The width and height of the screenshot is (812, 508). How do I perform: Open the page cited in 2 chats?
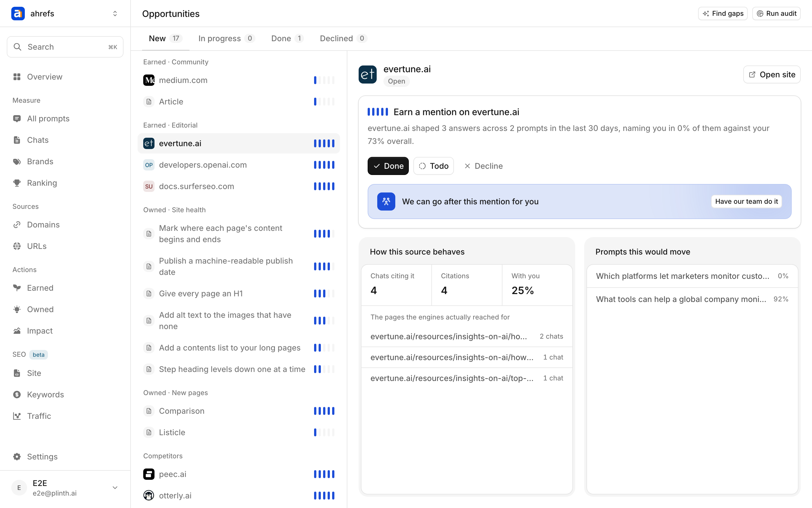[x=467, y=336]
